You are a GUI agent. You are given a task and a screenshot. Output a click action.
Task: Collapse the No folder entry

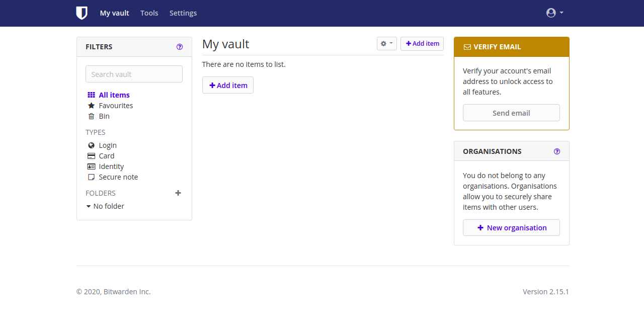pyautogui.click(x=89, y=206)
